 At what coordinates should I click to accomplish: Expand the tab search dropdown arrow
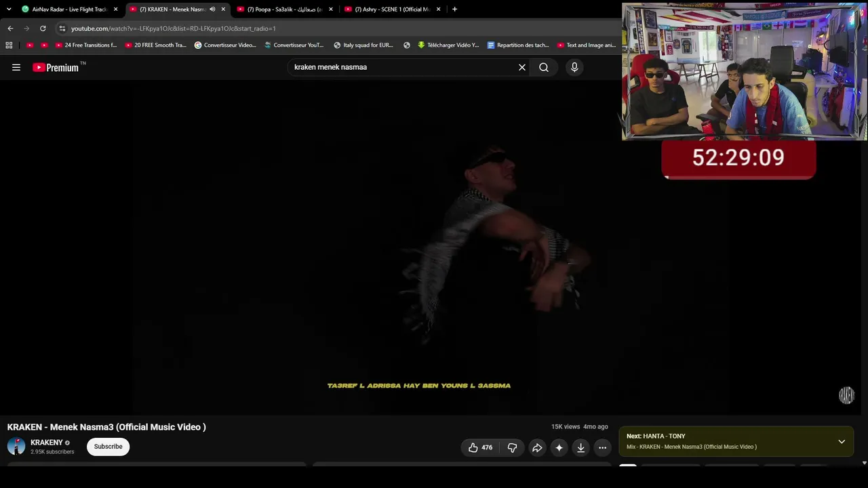pos(9,9)
